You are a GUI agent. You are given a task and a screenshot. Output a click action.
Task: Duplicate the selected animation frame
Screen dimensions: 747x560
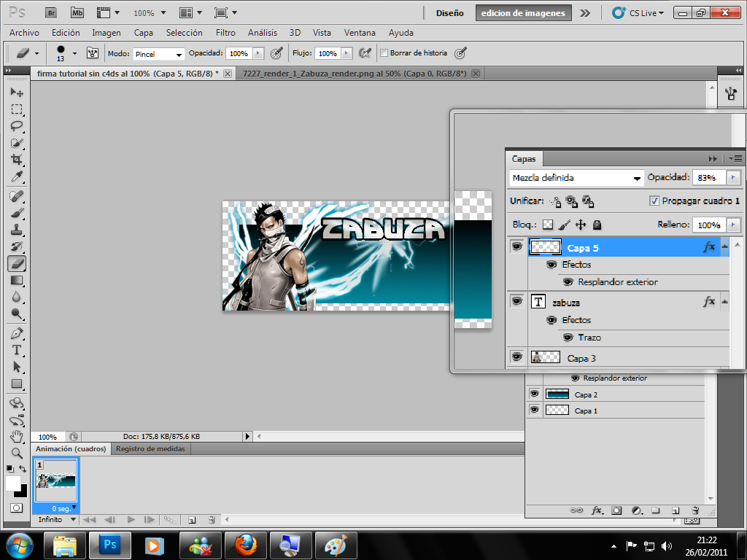coord(192,520)
